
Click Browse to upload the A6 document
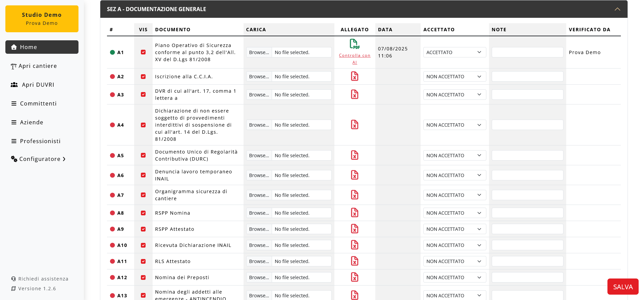coord(259,175)
